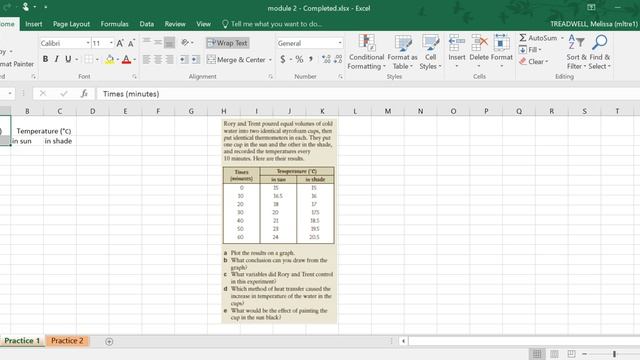Click AutoSum button
This screenshot has height=360, width=640.
coord(538,38)
